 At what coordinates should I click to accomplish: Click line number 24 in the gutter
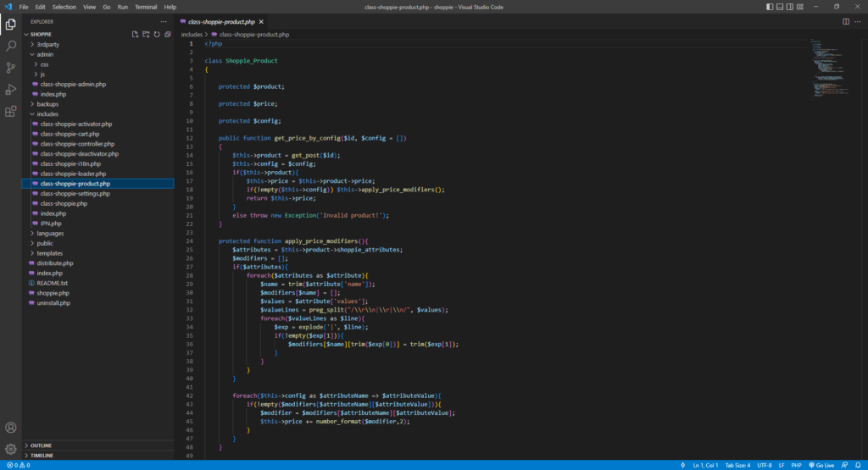pyautogui.click(x=190, y=241)
